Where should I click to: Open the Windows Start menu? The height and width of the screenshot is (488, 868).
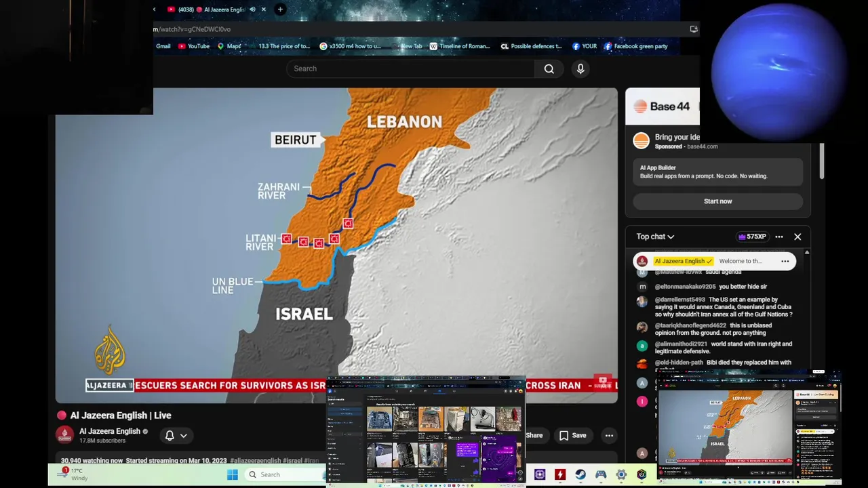233,474
